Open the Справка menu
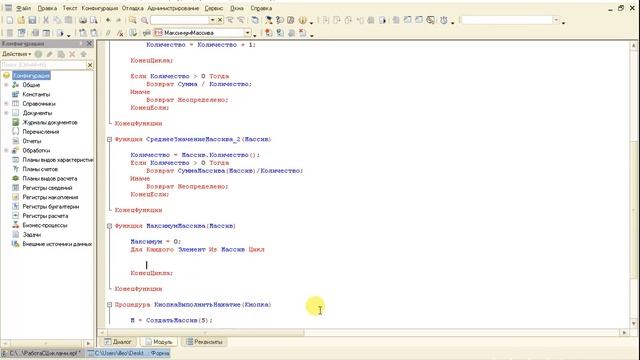 (261, 8)
